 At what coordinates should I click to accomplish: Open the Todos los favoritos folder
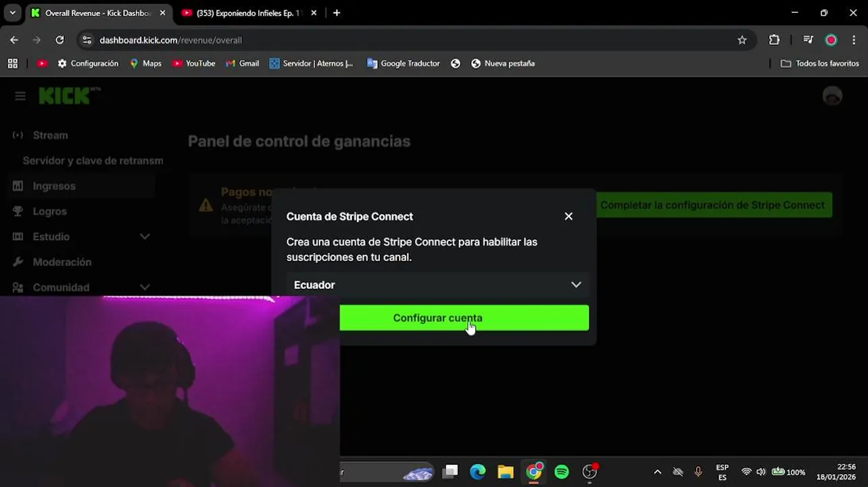(x=819, y=64)
